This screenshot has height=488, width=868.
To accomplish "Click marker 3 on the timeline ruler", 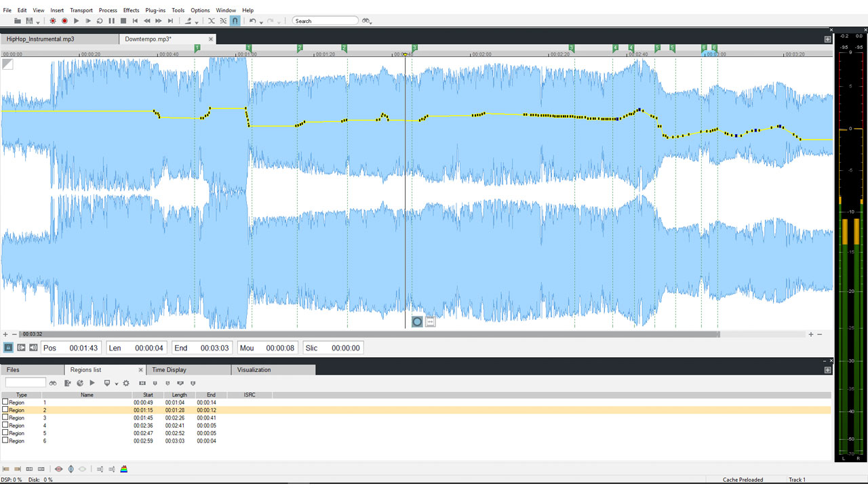I will pos(414,48).
